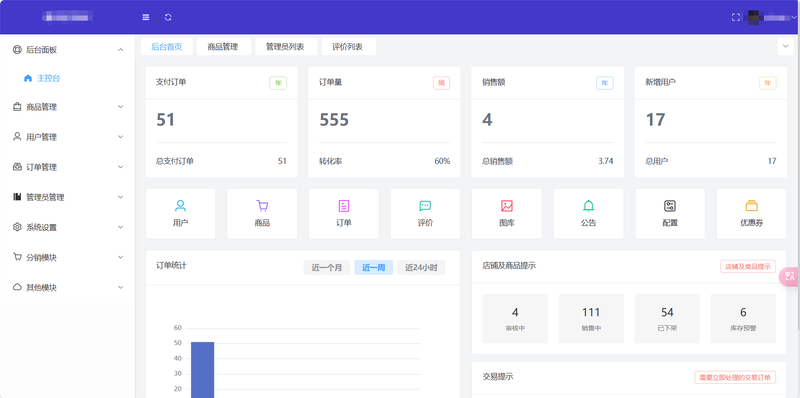Click the 商品管理 bag icon in sidebar
Image resolution: width=800 pixels, height=398 pixels.
pos(17,107)
